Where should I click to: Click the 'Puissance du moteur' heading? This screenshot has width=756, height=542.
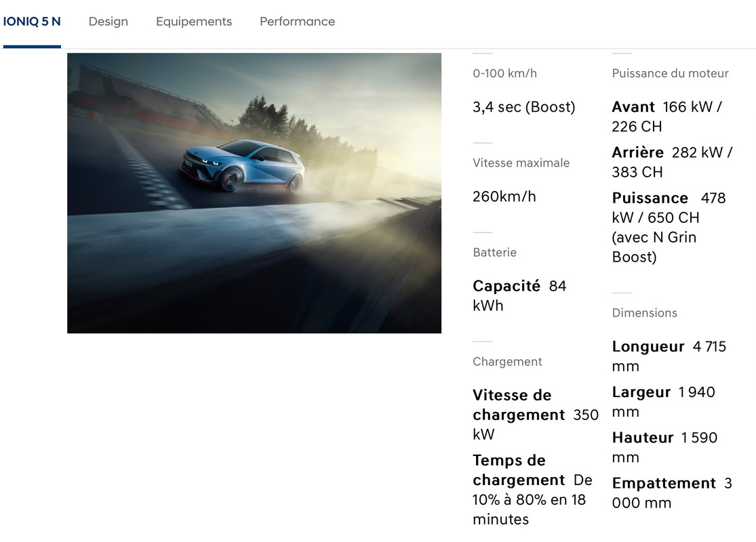point(670,73)
